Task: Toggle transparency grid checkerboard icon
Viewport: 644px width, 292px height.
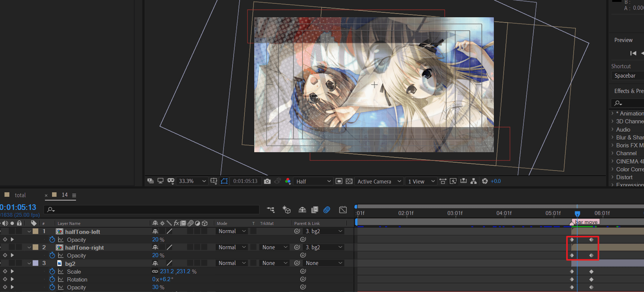Action: (349, 181)
